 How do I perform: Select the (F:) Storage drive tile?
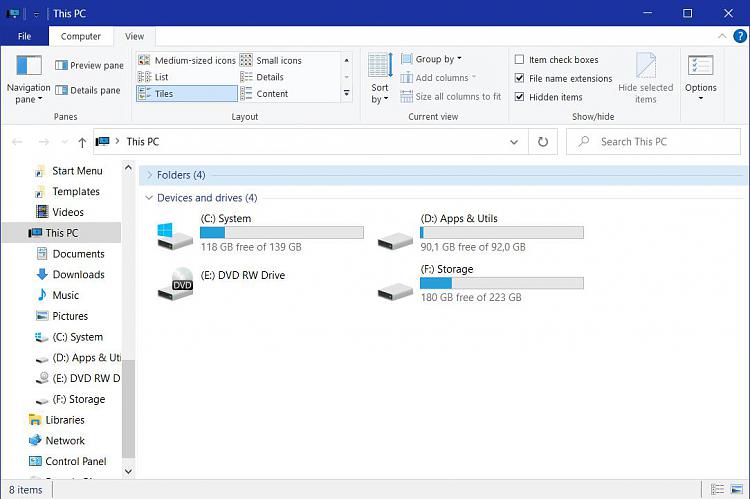480,283
